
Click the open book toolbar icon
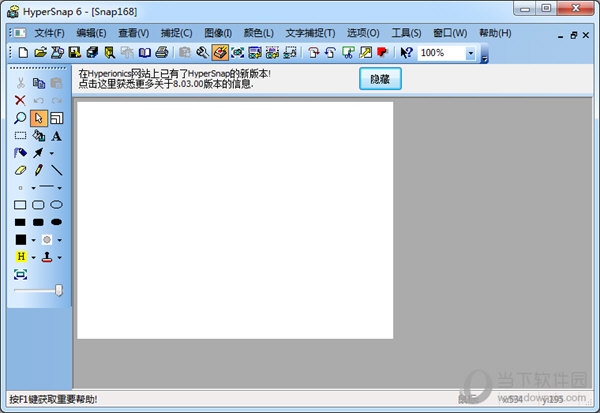coord(145,52)
